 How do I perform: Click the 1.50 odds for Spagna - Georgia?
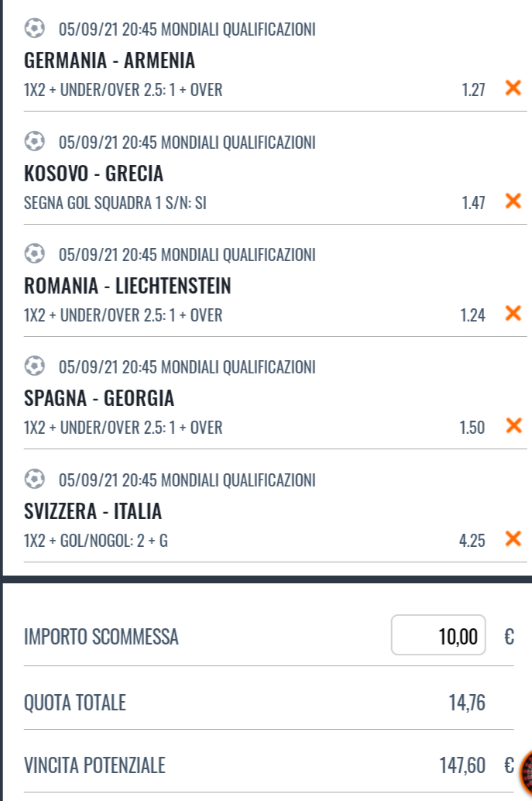pos(472,428)
